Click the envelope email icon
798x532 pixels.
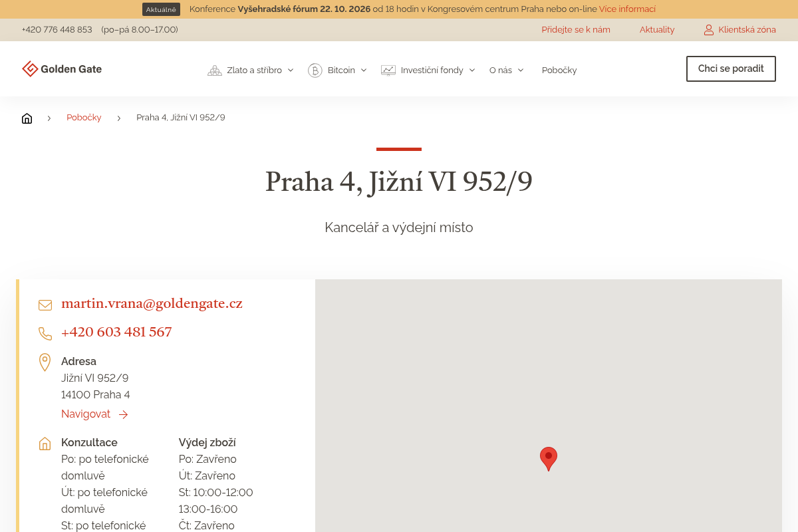coord(45,305)
